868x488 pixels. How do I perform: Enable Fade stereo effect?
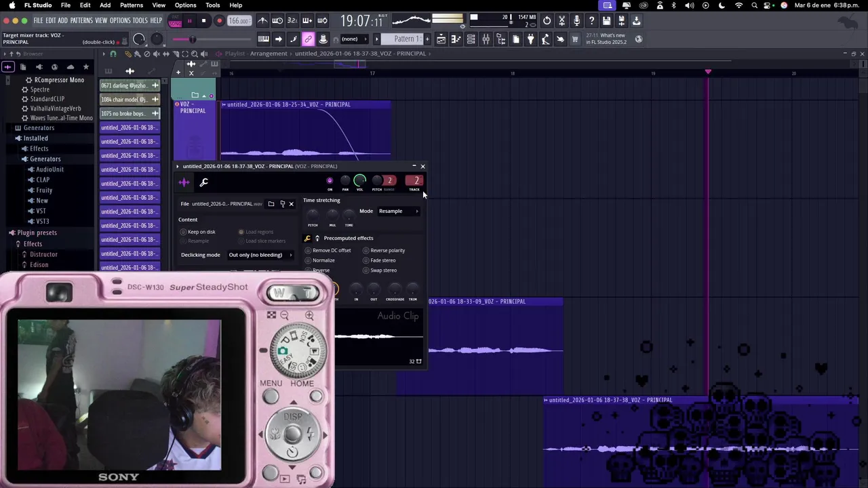point(379,260)
